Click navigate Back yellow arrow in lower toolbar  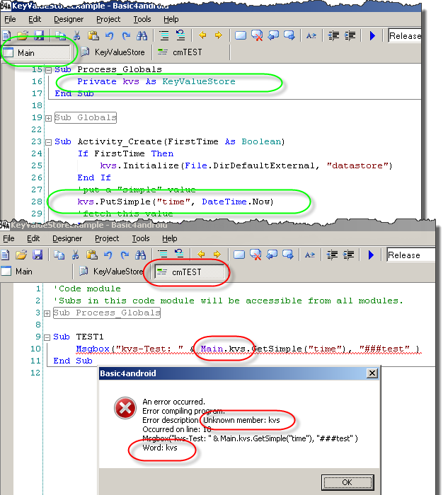coord(201,254)
